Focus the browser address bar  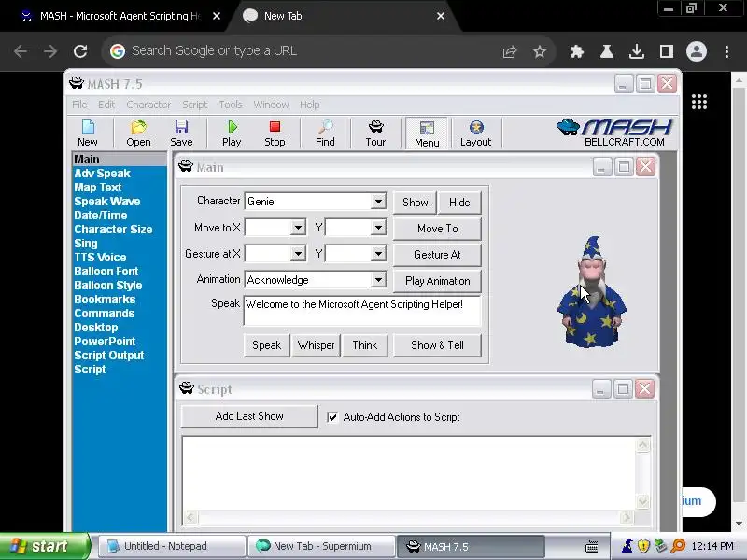305,51
